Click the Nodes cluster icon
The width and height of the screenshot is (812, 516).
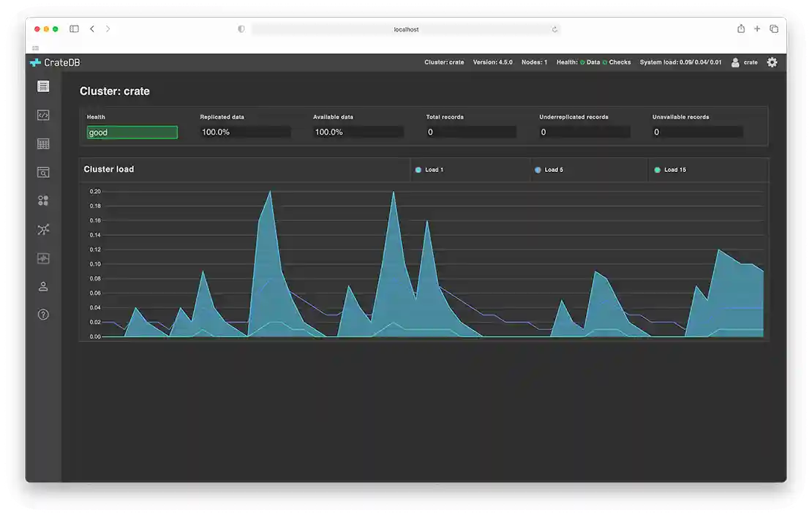pyautogui.click(x=43, y=201)
